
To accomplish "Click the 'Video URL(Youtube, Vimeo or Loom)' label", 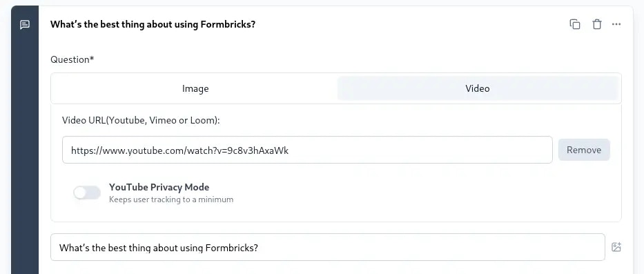I will tap(142, 120).
